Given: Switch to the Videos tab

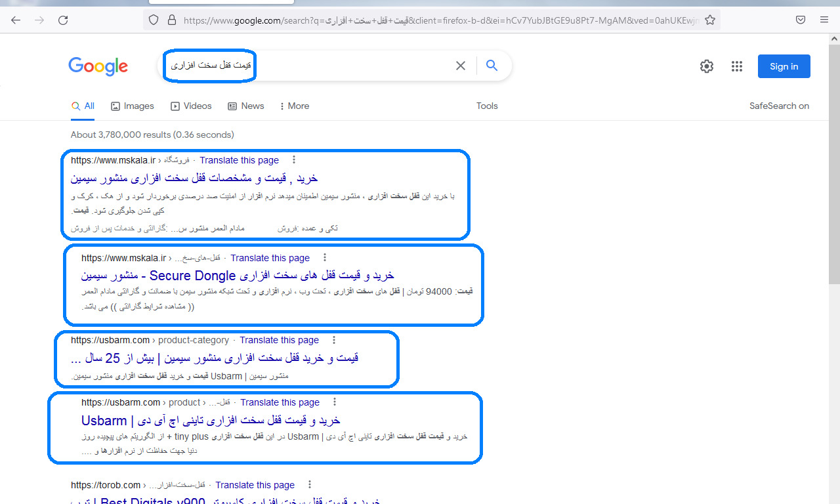Looking at the screenshot, I should pyautogui.click(x=191, y=106).
